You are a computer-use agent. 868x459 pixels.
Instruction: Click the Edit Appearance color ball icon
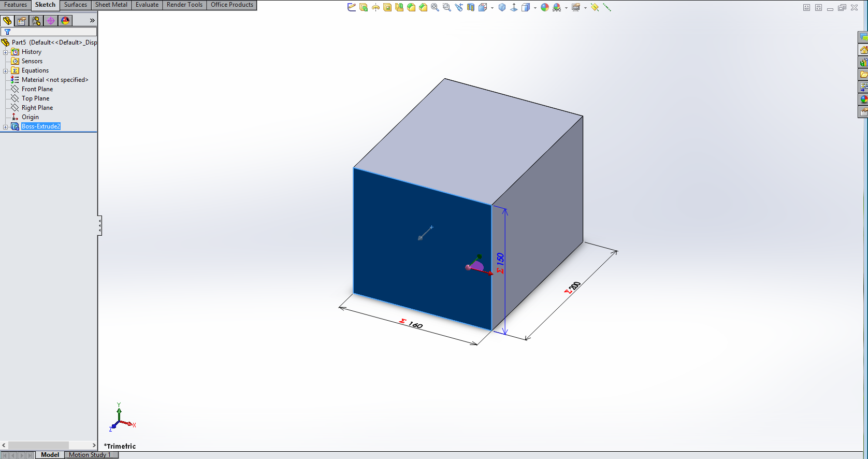545,7
